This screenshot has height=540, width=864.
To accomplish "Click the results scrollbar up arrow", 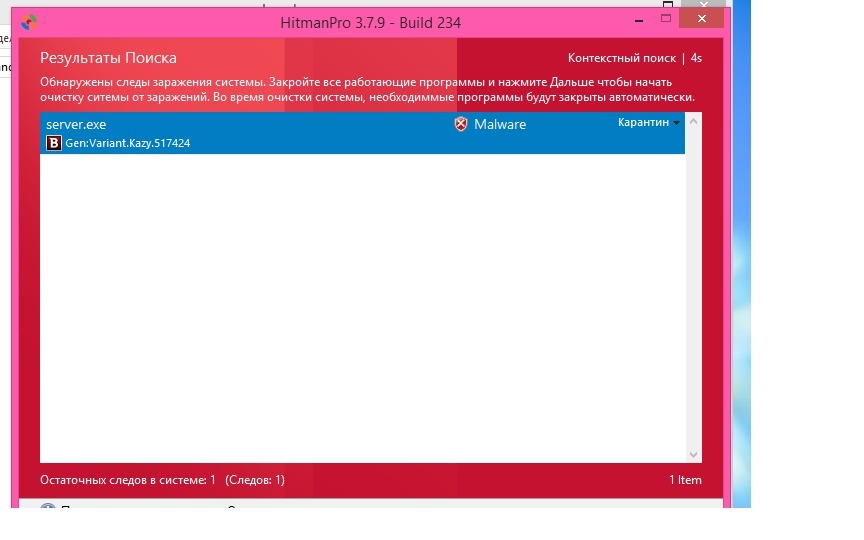I will tap(693, 121).
